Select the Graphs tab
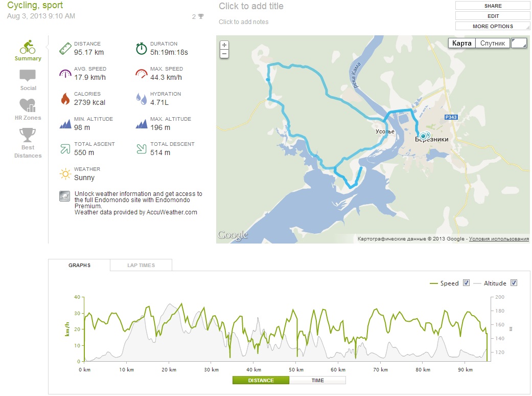This screenshot has width=532, height=396. point(79,265)
